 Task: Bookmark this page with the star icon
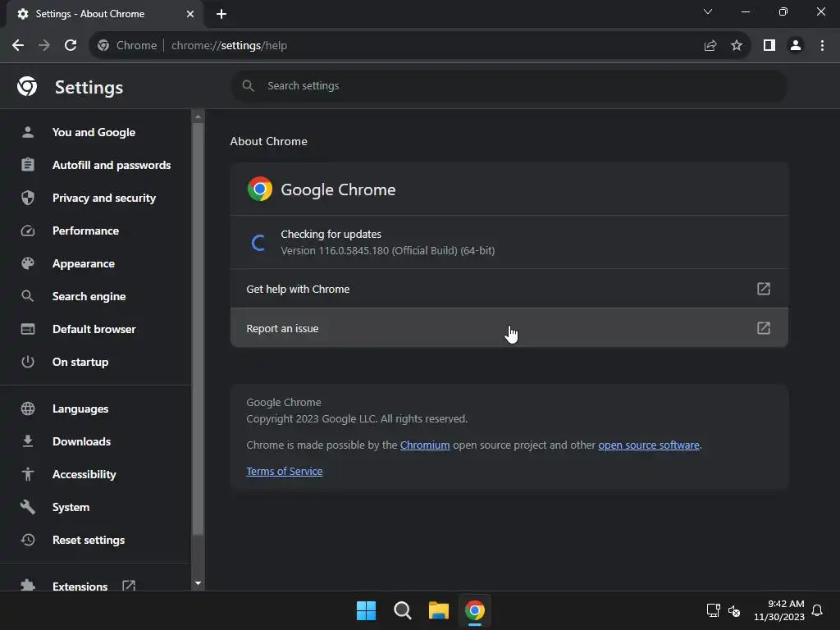(x=737, y=46)
